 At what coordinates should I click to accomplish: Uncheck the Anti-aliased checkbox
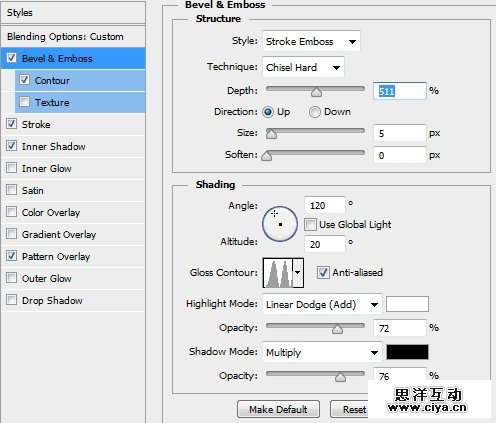323,272
